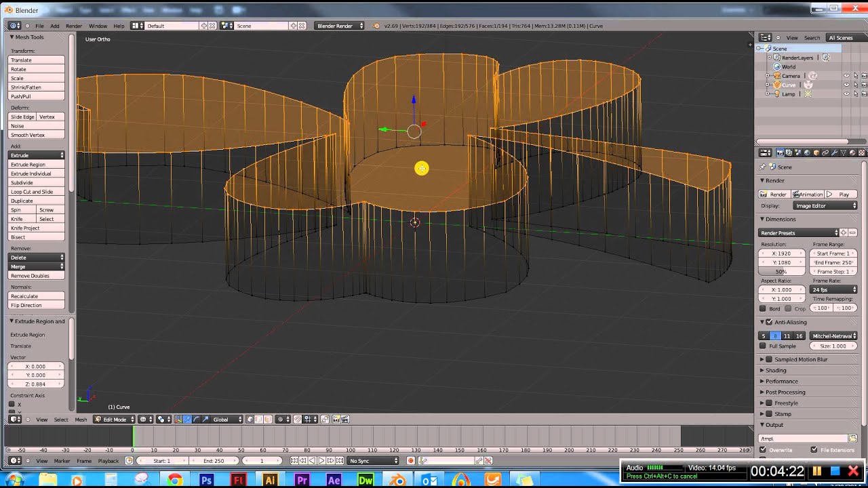
Task: Open the Object properties cube icon
Action: click(x=816, y=152)
